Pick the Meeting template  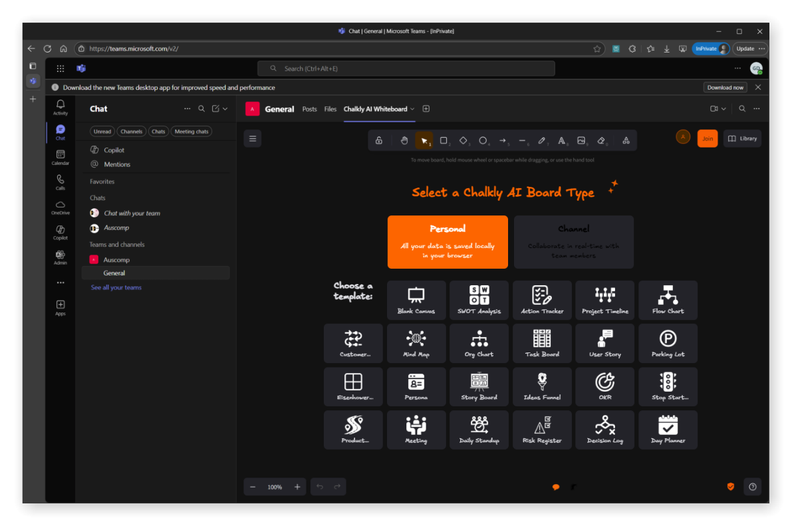point(416,430)
